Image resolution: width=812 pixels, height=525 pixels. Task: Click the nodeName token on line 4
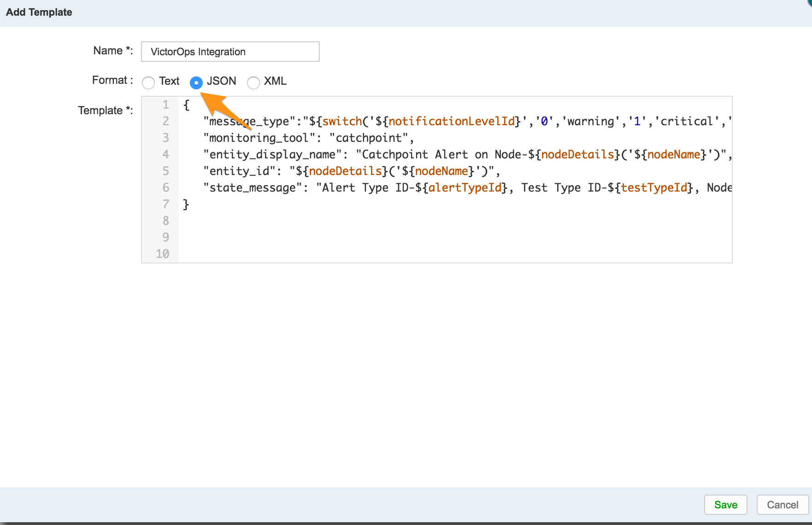pos(673,154)
